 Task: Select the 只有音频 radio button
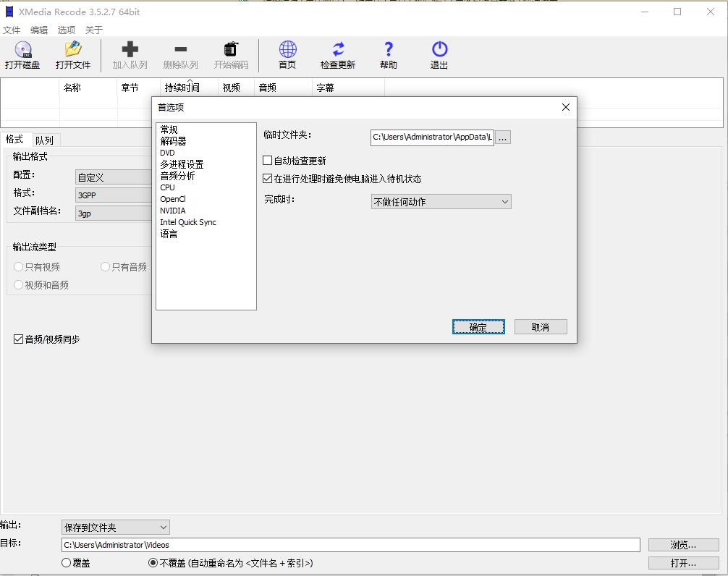pos(105,266)
